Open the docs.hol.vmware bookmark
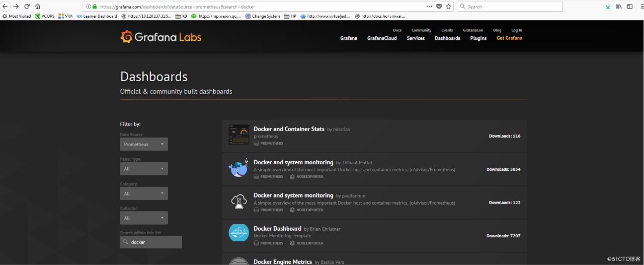This screenshot has height=265, width=644. (x=380, y=16)
